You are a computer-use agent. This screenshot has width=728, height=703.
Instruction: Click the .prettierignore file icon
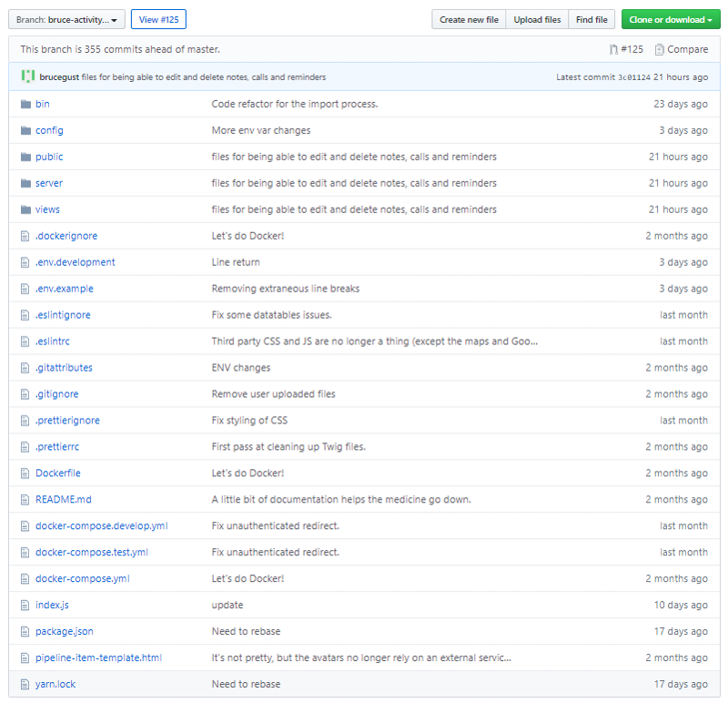tap(25, 421)
